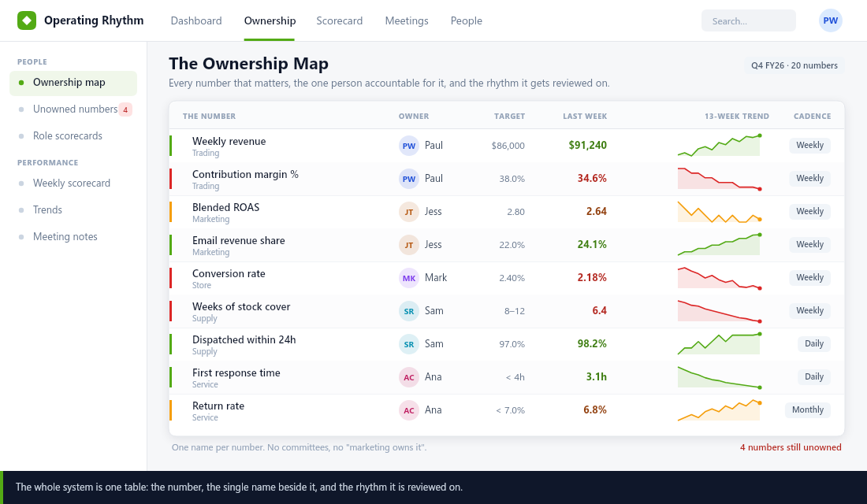Select the Weekly revenue metric name
867x504 pixels.
[x=229, y=142]
